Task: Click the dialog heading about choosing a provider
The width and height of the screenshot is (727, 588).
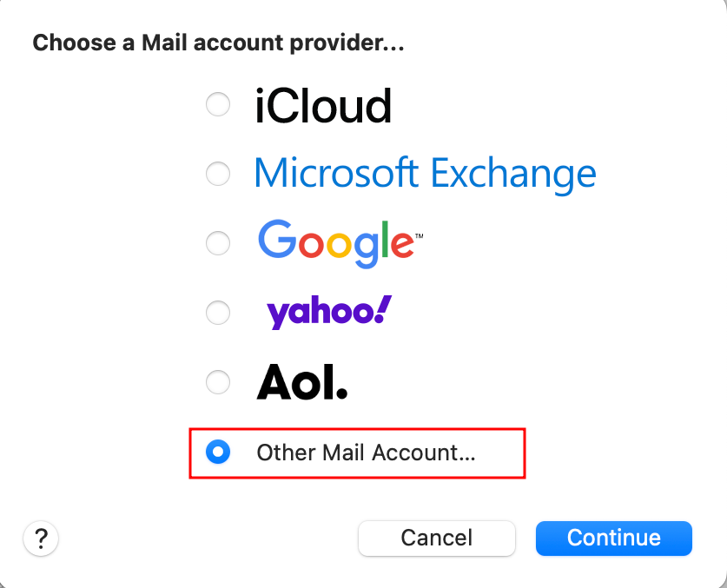Action: pos(218,42)
